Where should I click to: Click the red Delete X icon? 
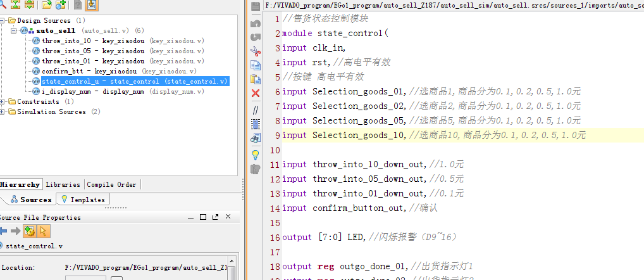(x=256, y=93)
